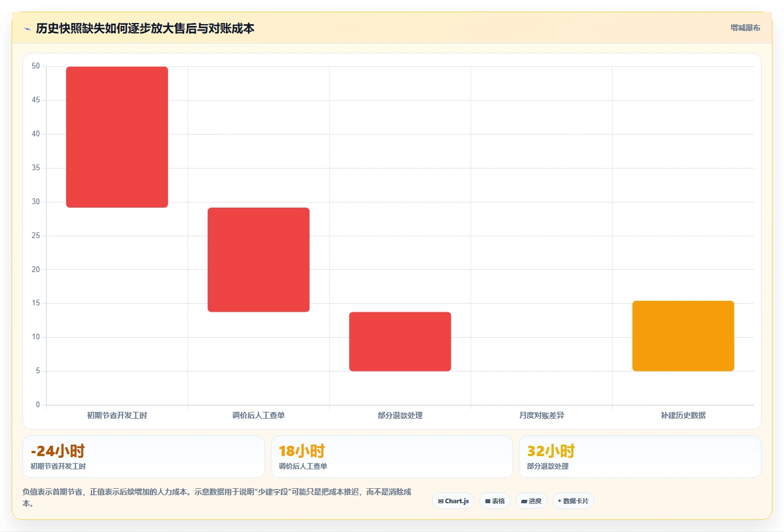Click the 部分退款处理 axis label under the chart
784x532 pixels.
400,415
